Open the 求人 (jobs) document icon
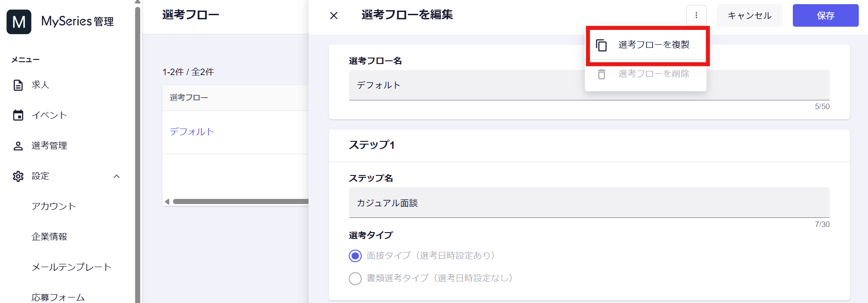 (x=18, y=85)
